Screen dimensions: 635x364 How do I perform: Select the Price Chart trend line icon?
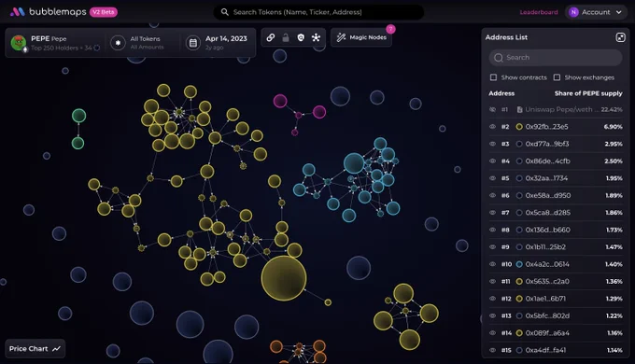pyautogui.click(x=56, y=349)
